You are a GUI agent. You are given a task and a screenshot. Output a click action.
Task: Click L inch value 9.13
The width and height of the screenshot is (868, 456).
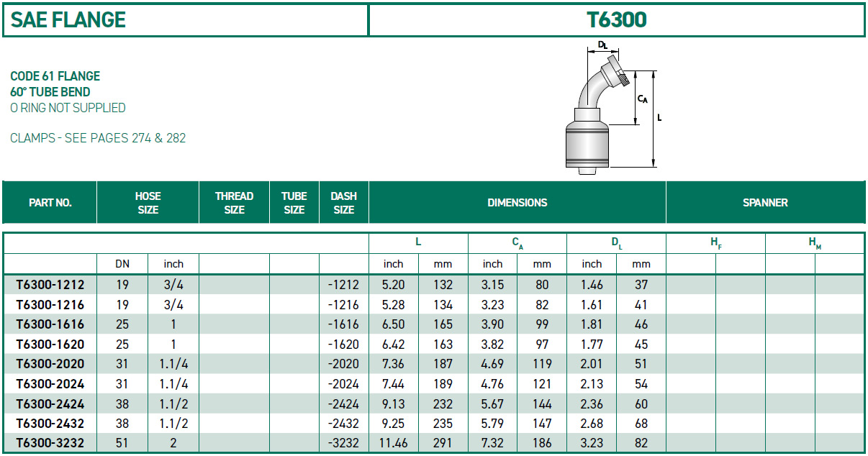coord(393,403)
